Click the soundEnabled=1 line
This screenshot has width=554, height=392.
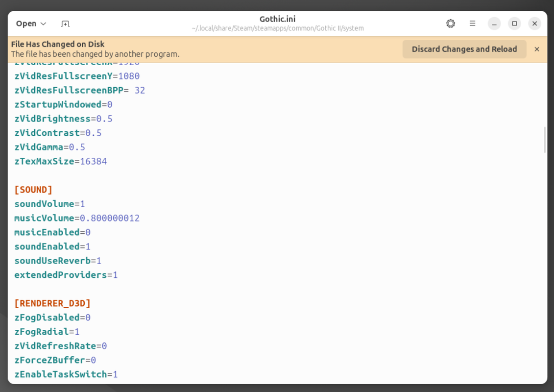52,246
